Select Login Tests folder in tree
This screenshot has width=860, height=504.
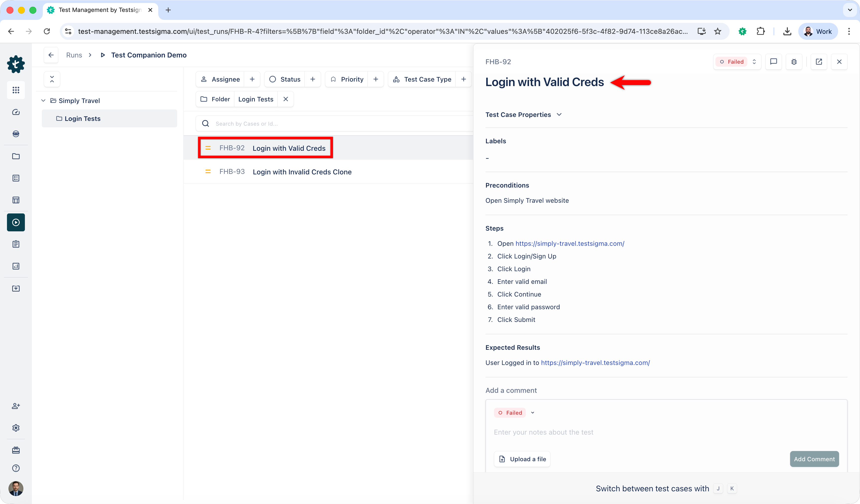[82, 119]
